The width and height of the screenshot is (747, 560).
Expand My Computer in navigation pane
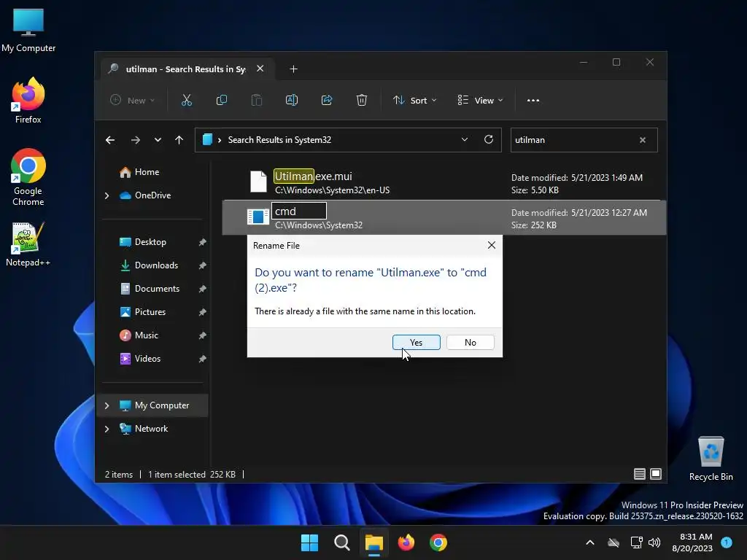pyautogui.click(x=107, y=405)
